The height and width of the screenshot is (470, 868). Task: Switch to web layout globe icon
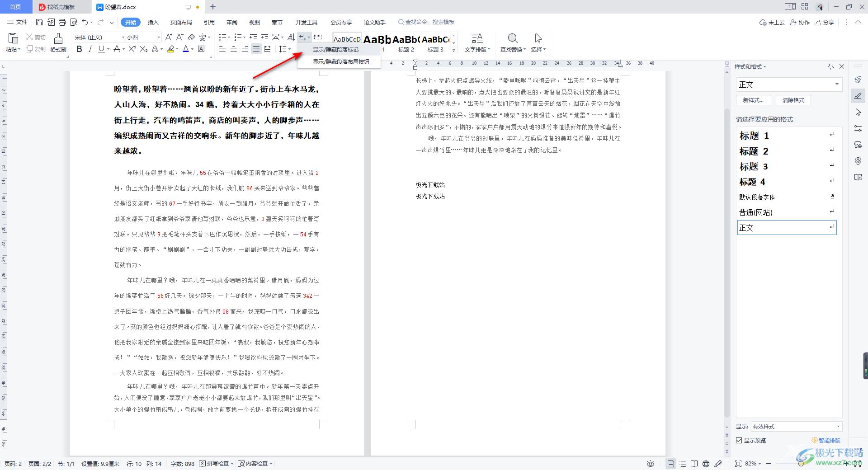[x=706, y=464]
